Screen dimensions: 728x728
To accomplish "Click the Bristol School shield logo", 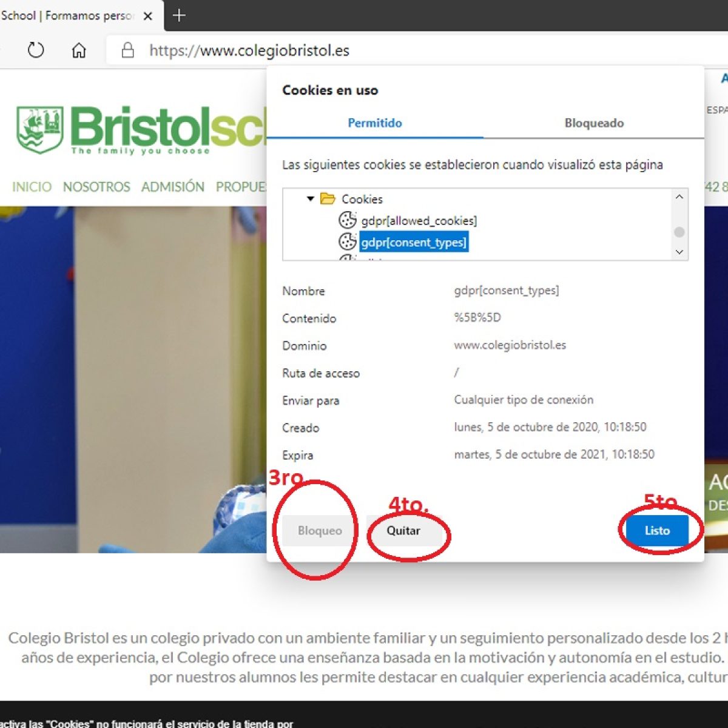I will pyautogui.click(x=40, y=130).
